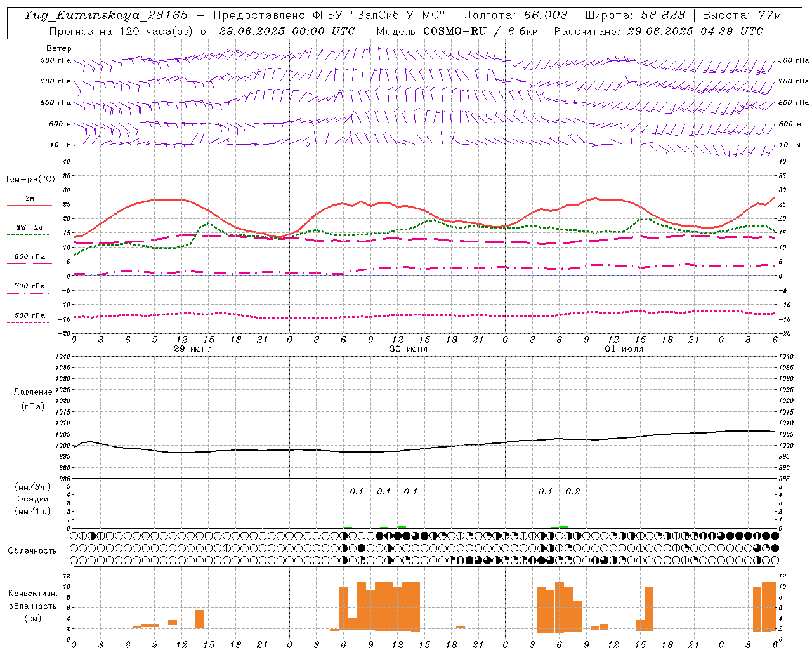The height and width of the screenshot is (650, 812).
Task: Click 'Рассчитано: 29.06.2025 04:39 UTC' timestamp
Action: pyautogui.click(x=658, y=31)
